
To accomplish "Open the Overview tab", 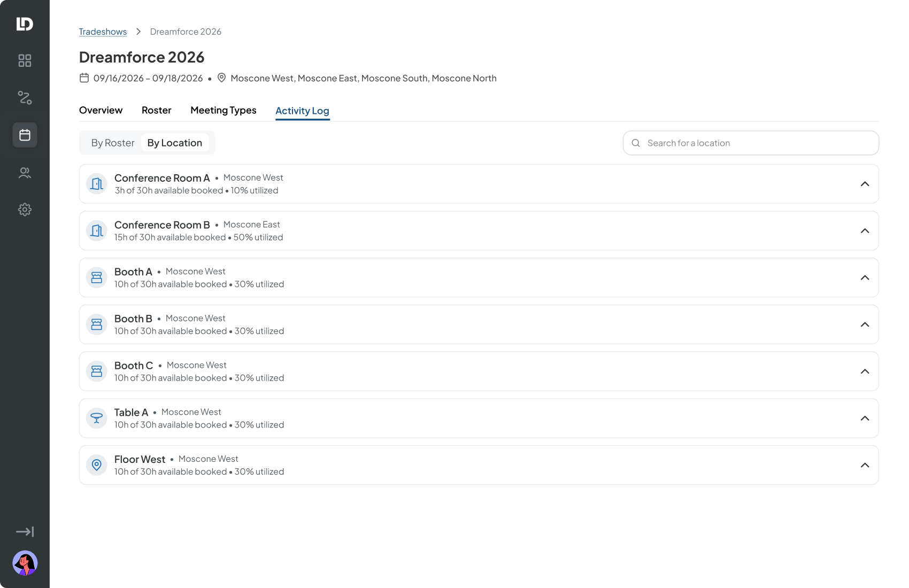I will [101, 110].
